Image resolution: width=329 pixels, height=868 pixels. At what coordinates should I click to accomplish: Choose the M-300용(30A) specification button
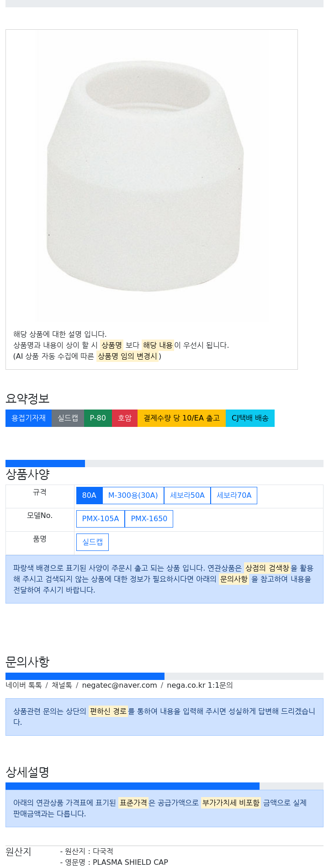click(133, 496)
